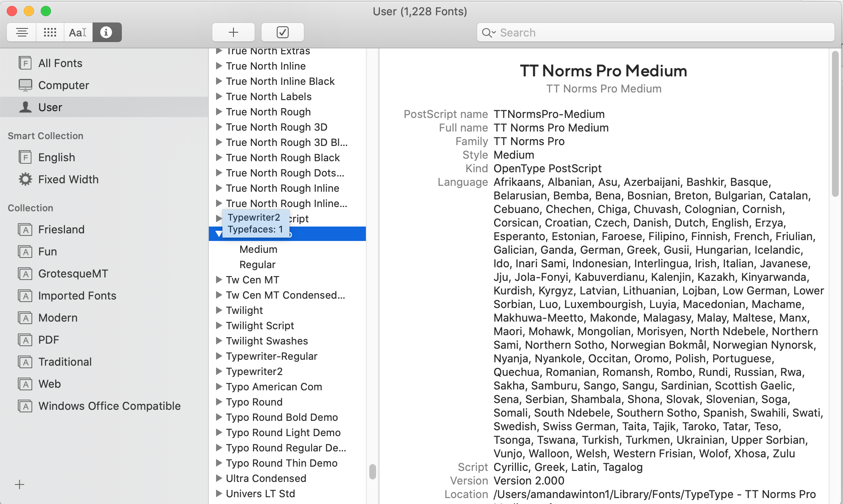
Task: Open the search options magnifier dropdown
Action: [x=489, y=33]
